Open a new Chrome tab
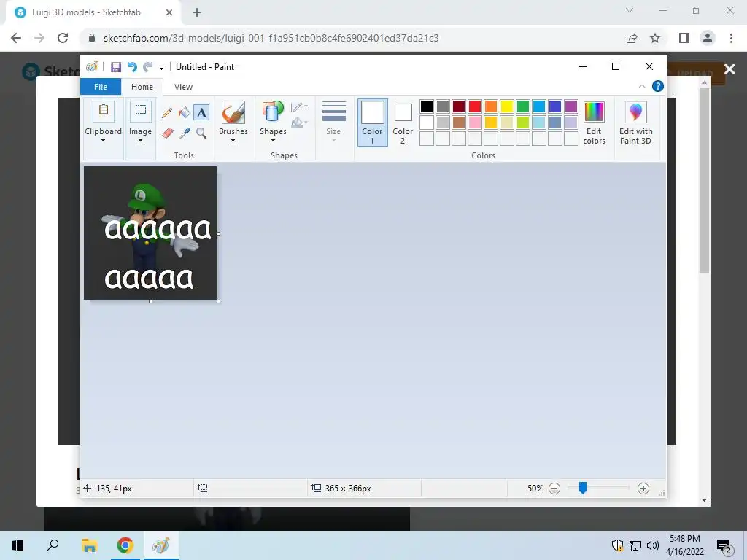 click(197, 12)
